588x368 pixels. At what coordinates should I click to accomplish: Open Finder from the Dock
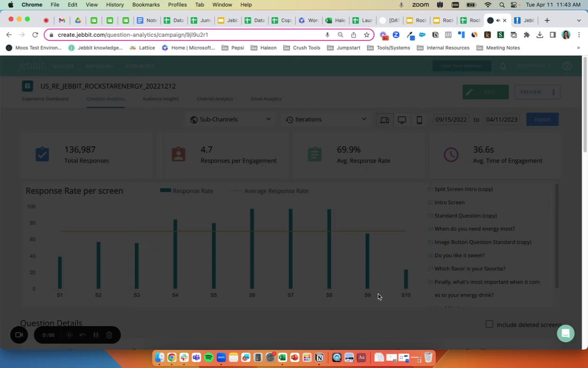(159, 357)
